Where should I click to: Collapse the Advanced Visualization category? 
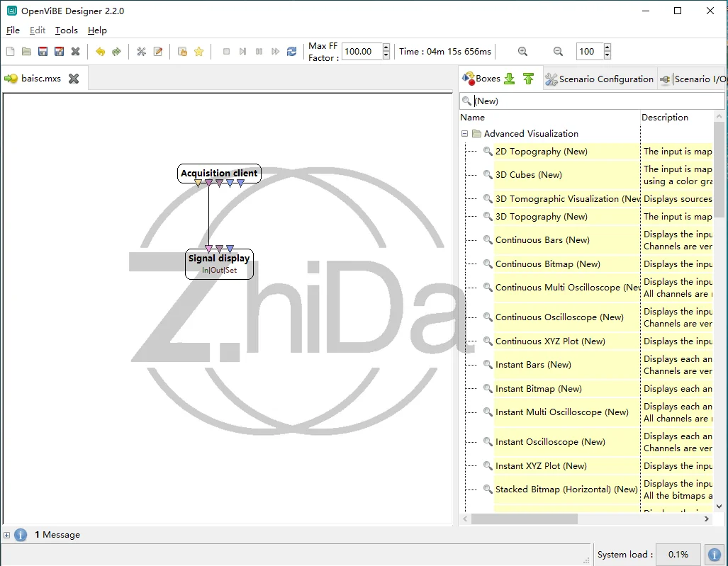464,134
